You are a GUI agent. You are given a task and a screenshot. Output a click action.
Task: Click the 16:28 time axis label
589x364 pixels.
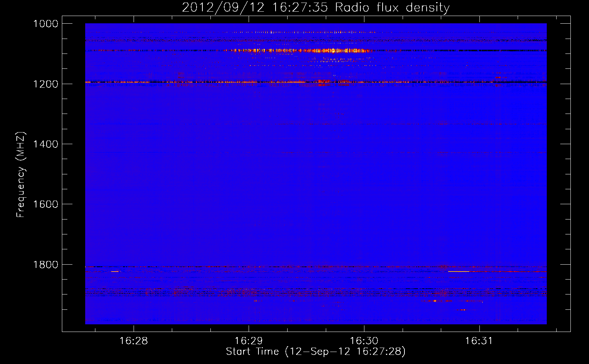(x=134, y=341)
